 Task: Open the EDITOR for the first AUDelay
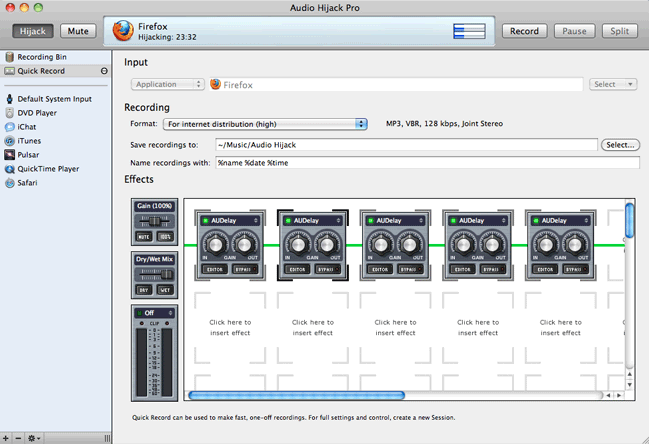215,269
